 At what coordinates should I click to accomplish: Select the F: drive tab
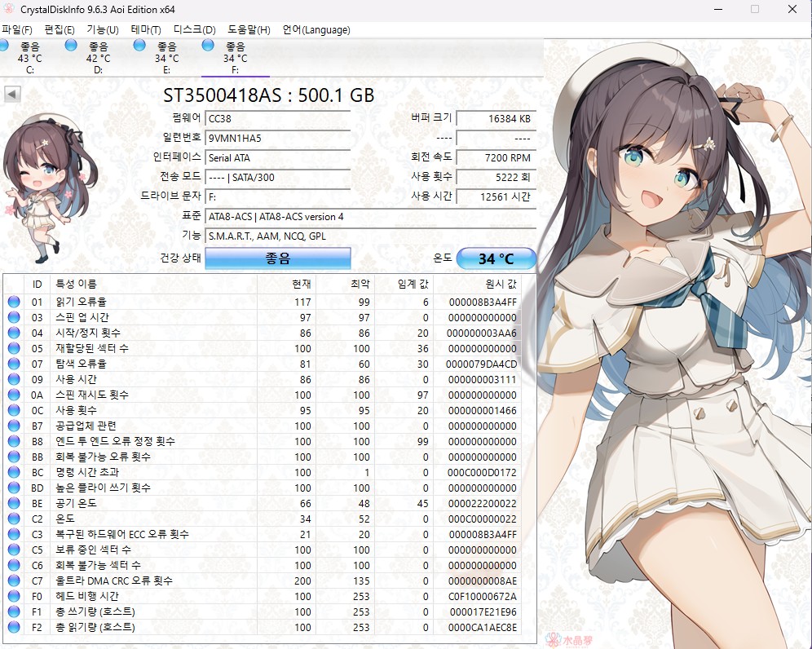coord(235,57)
